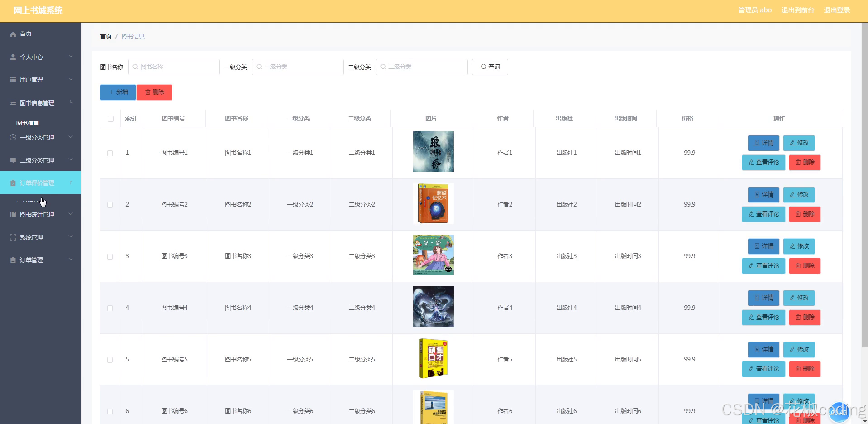
Task: Expand the 系统管理 submenu chevron
Action: click(71, 236)
